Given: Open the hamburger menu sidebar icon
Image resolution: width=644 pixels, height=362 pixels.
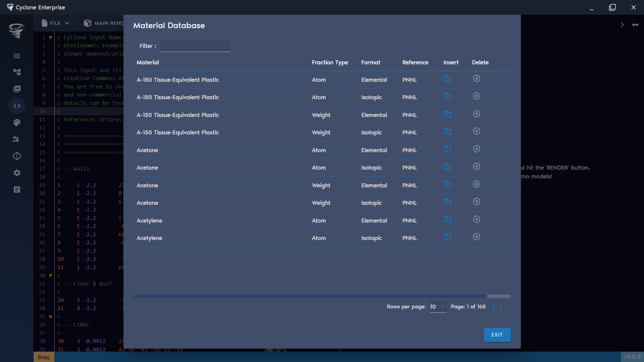Looking at the screenshot, I should [16, 56].
